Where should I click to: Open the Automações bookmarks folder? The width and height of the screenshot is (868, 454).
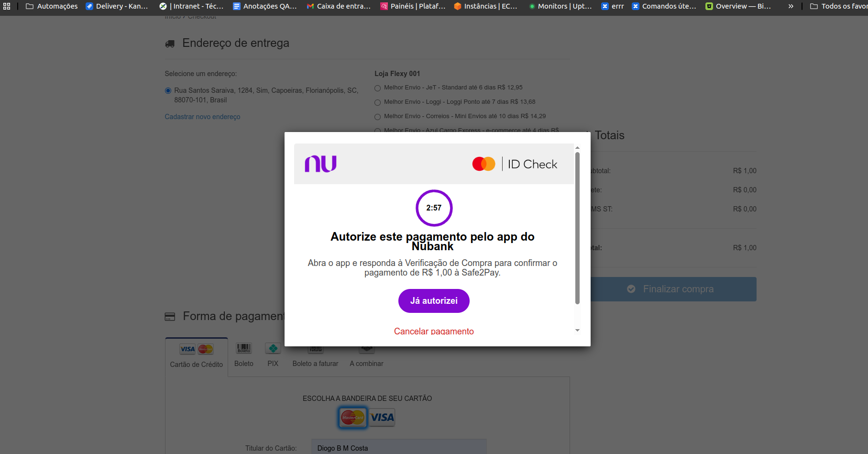coord(52,6)
